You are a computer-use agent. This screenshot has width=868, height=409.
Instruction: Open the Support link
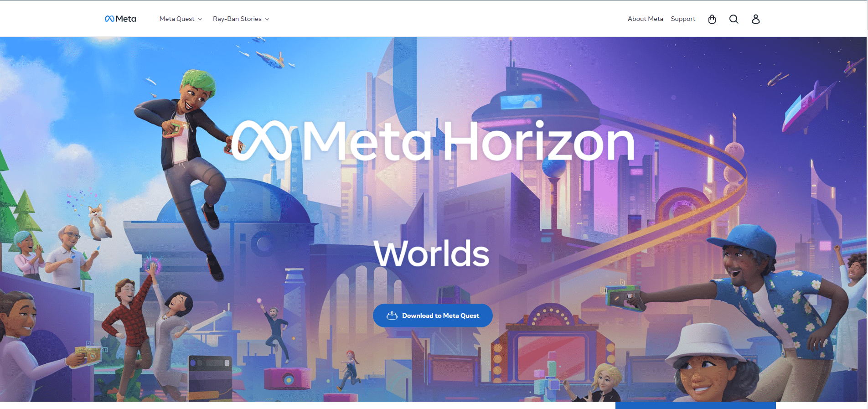pos(683,19)
